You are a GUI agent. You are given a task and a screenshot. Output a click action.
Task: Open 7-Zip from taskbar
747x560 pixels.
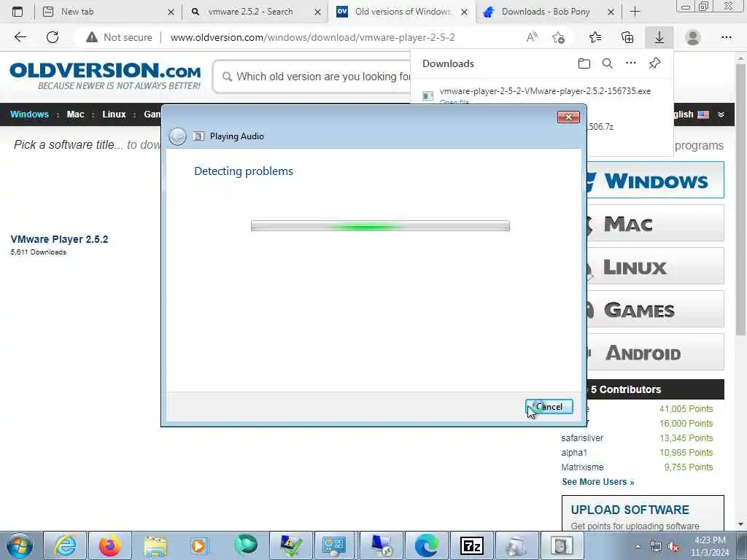point(472,545)
